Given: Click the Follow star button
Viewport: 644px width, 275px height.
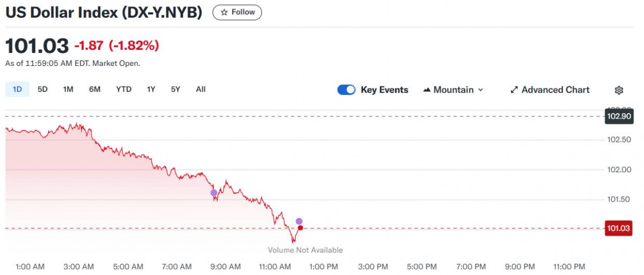Looking at the screenshot, I should click(237, 12).
